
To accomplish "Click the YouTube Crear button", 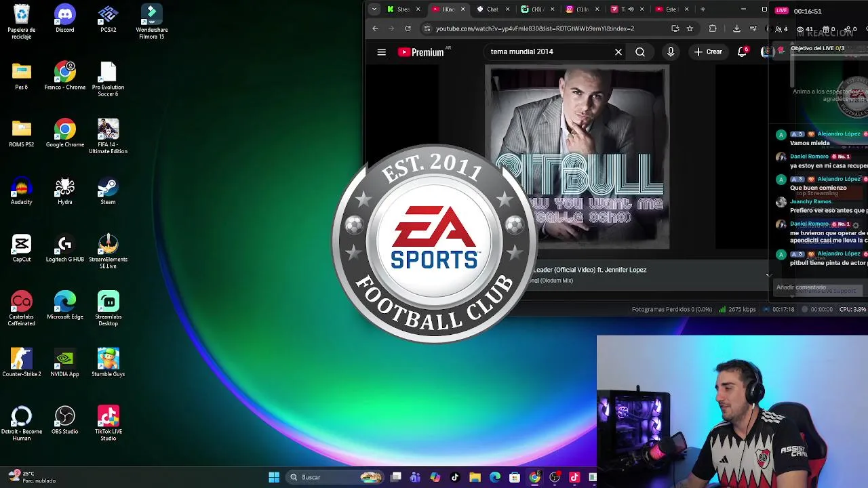I will [708, 52].
